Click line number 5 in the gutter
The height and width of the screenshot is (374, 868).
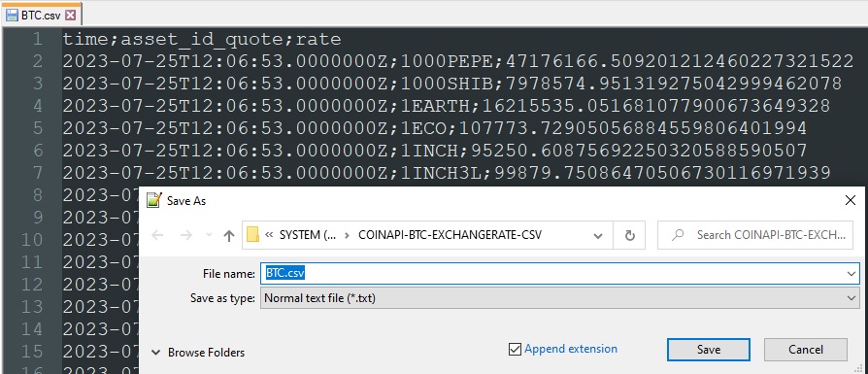tap(37, 128)
